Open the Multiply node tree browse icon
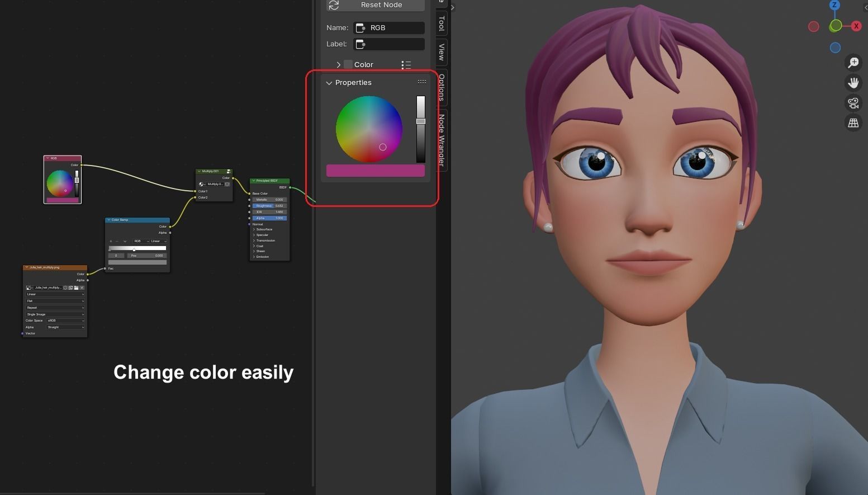Viewport: 868px width, 495px height. click(x=201, y=184)
